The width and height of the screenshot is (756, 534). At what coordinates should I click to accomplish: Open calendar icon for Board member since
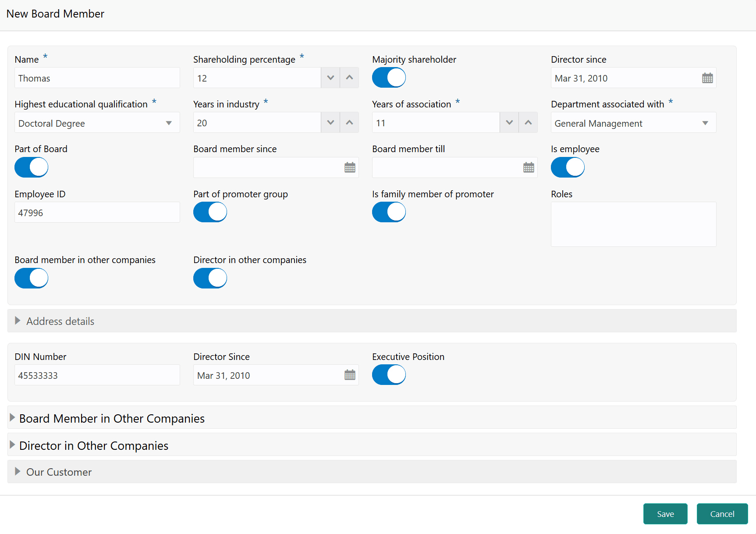[x=350, y=167]
